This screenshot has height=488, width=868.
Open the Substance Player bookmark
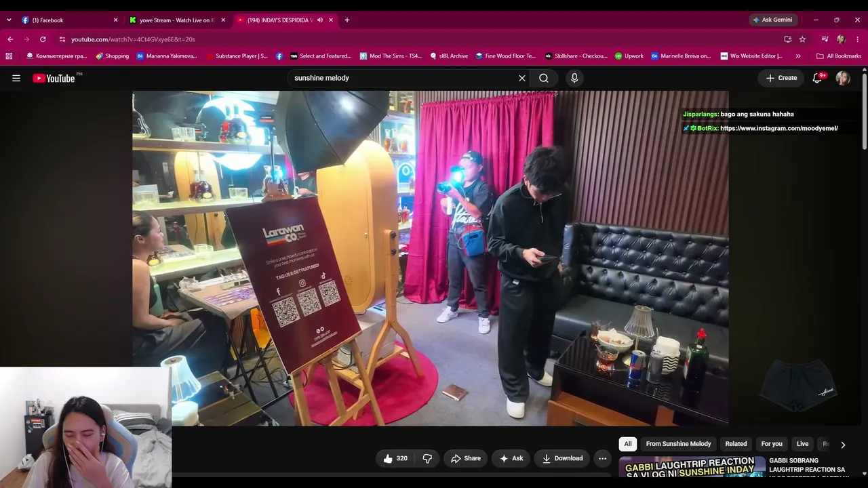237,56
